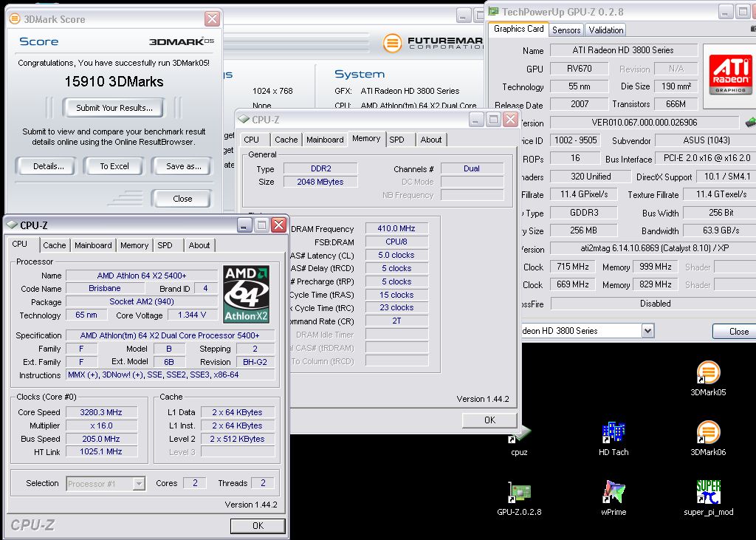The image size is (756, 540).
Task: Click the Core Voltage value 1.344 V
Action: [x=192, y=315]
